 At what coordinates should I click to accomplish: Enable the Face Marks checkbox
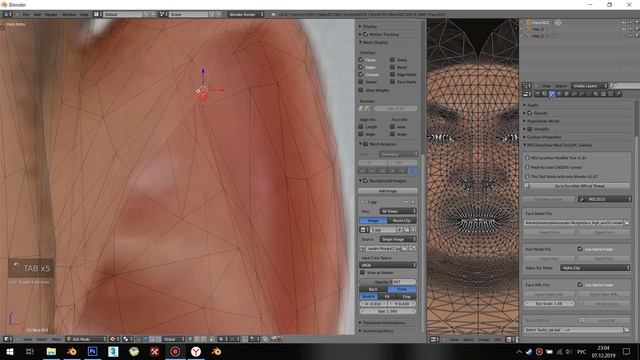point(392,82)
